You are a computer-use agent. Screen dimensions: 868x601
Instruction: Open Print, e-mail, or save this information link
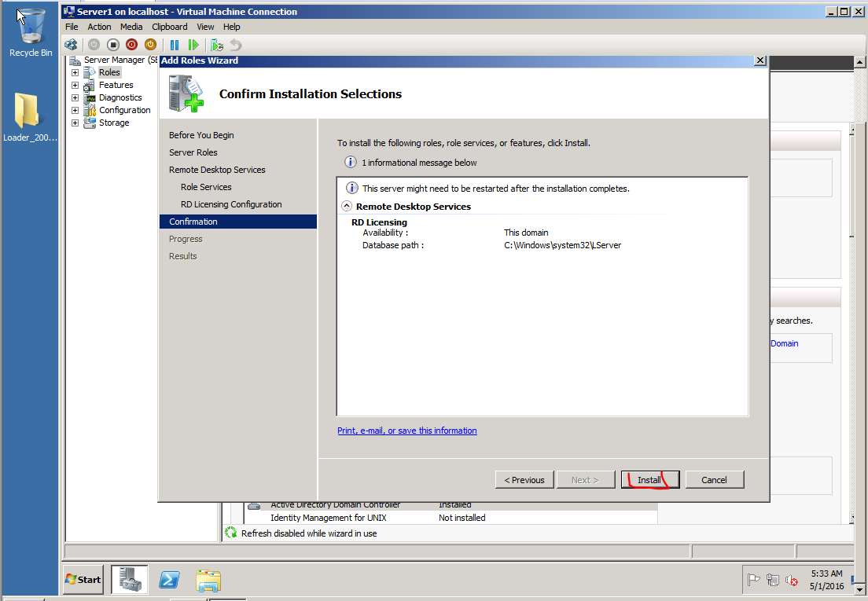pos(407,431)
